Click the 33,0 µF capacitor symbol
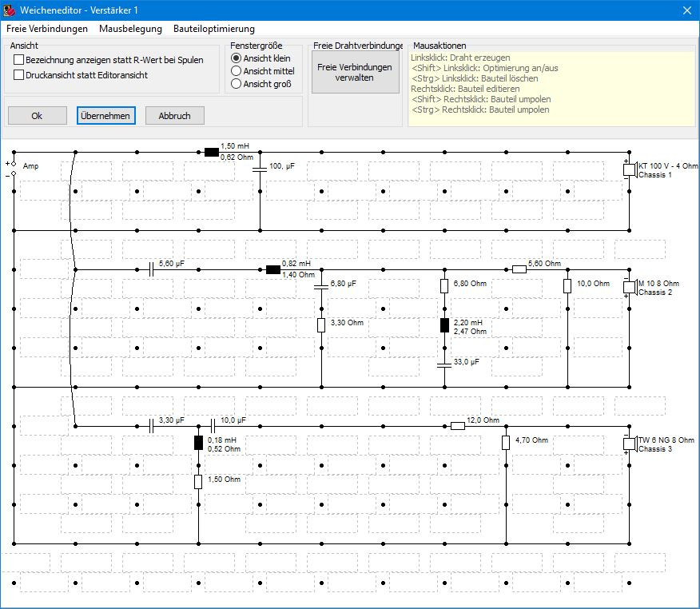 point(444,364)
